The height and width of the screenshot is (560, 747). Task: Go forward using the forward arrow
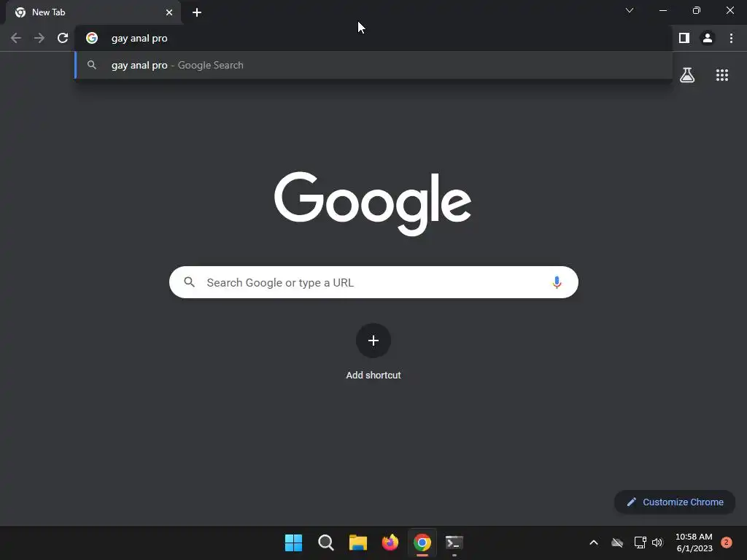[x=39, y=38]
